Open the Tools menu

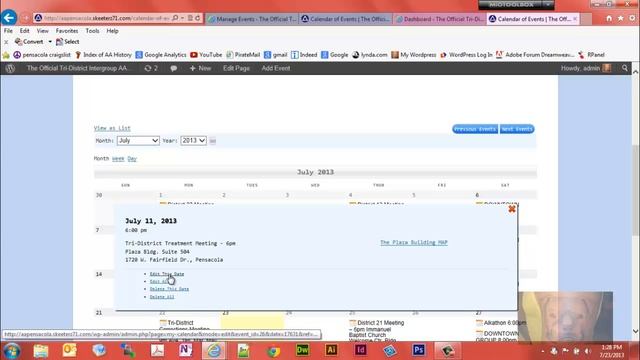(92, 31)
